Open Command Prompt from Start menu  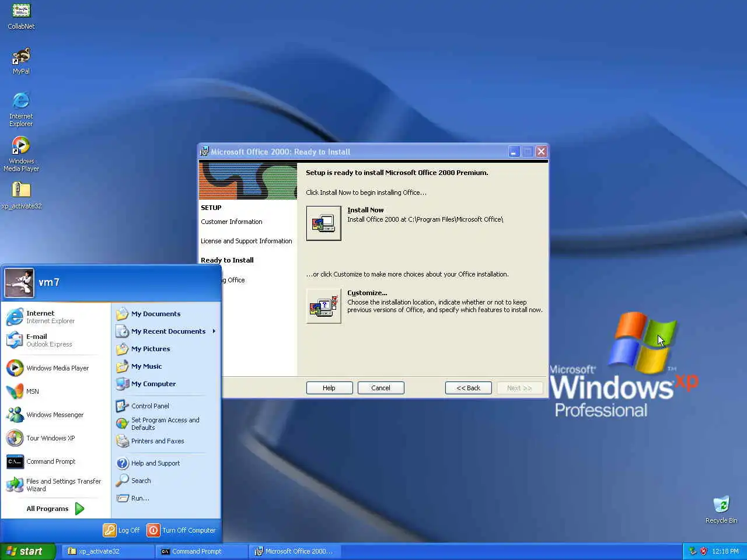[56, 461]
